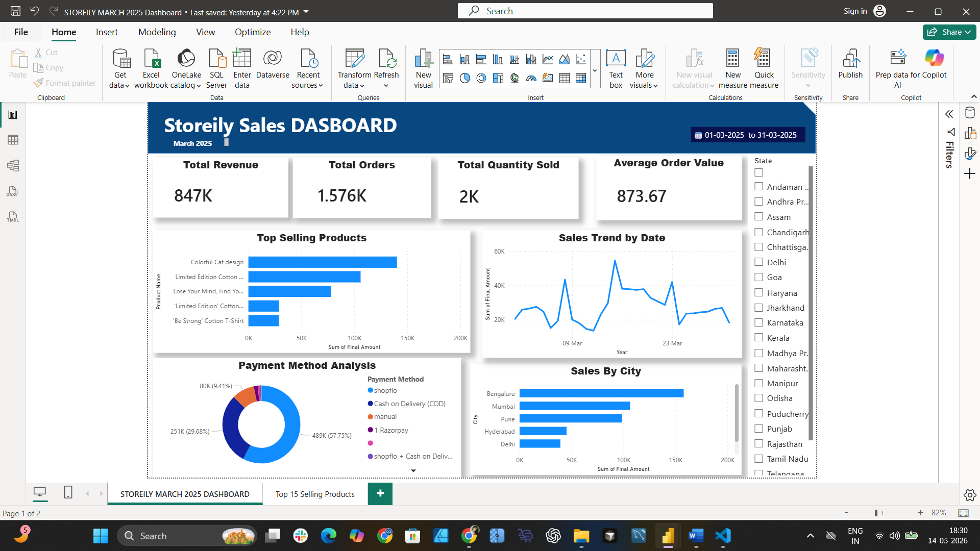Add a new report page
980x551 pixels.
click(x=380, y=493)
